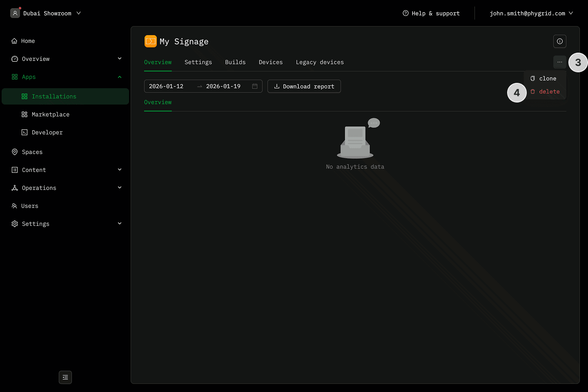
Task: Go to Users in the sidebar
Action: point(29,206)
